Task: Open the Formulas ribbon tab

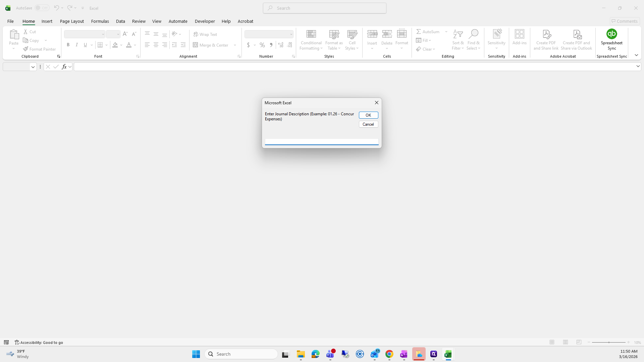Action: coord(100,21)
